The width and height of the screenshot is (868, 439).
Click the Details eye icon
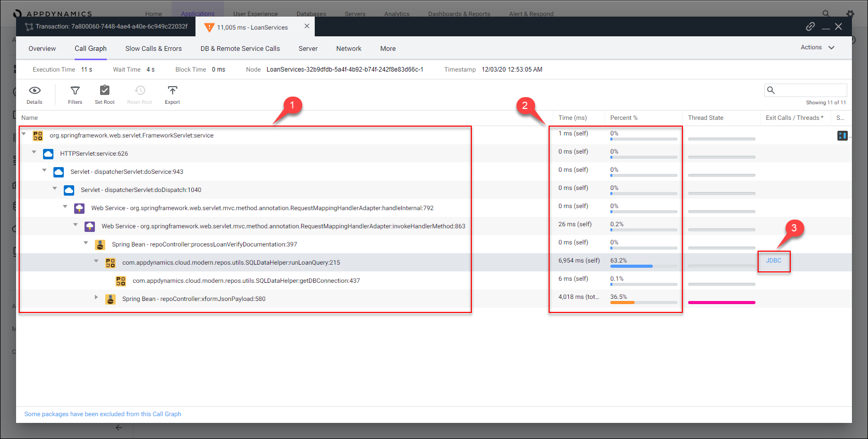pos(35,91)
